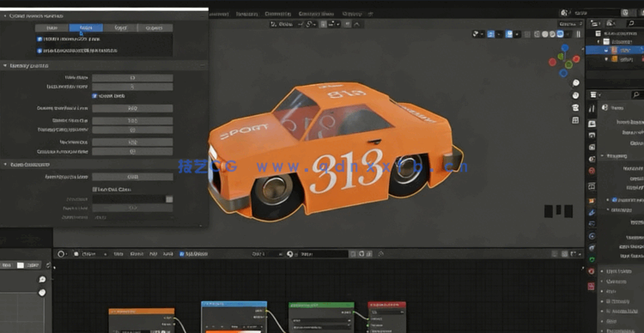The image size is (644, 333).
Task: Select the orange node header
Action: pyautogui.click(x=142, y=312)
